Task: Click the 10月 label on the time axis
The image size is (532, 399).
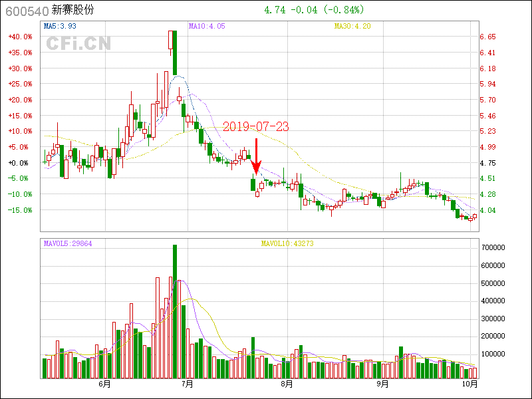Action: pos(469,384)
